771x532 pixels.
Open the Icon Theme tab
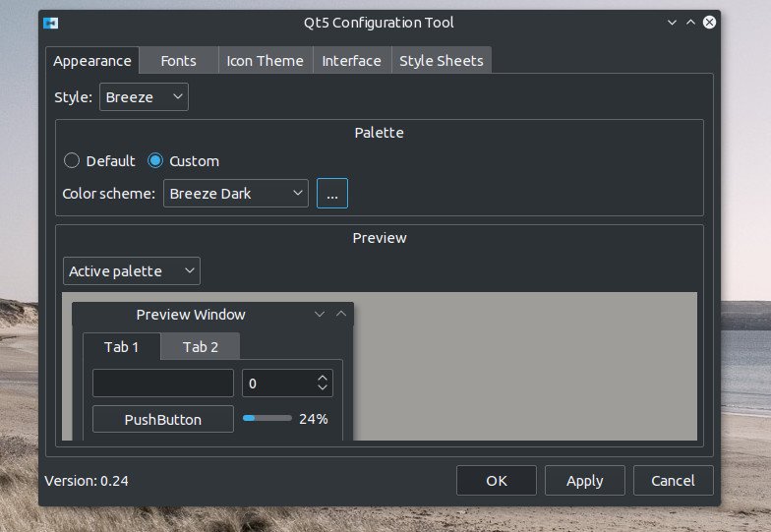pyautogui.click(x=266, y=61)
